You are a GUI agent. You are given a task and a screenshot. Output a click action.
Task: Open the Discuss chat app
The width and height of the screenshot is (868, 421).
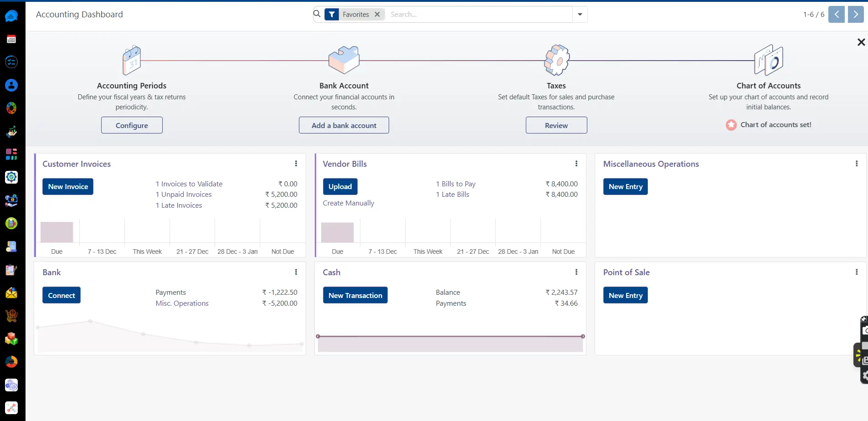pyautogui.click(x=11, y=15)
